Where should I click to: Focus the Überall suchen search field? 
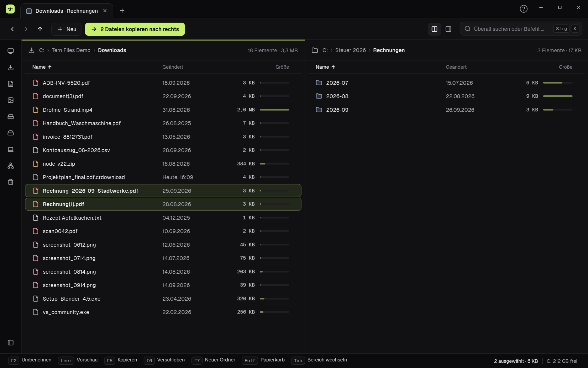[x=521, y=29]
